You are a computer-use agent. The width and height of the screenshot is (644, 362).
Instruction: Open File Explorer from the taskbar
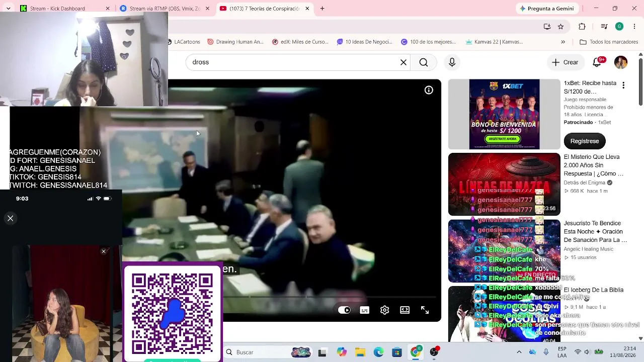pos(360,352)
